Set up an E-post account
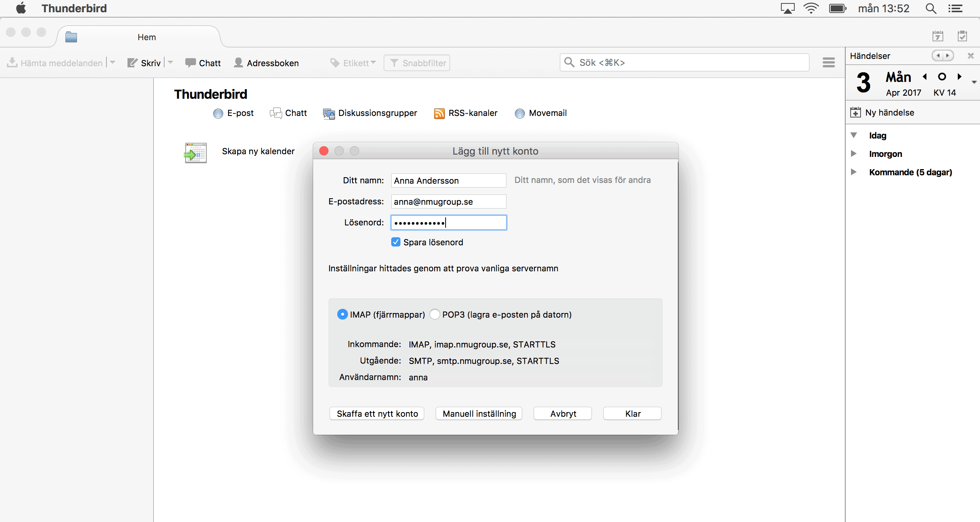Image resolution: width=980 pixels, height=522 pixels. pos(234,113)
